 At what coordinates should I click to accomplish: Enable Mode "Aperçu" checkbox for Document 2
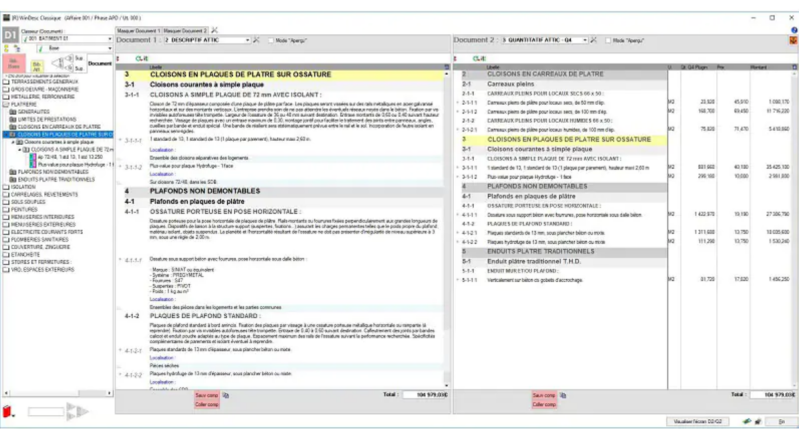[x=608, y=40]
